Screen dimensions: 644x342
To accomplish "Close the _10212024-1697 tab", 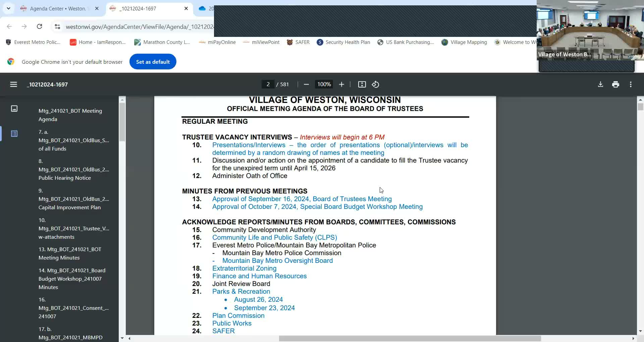I will (186, 9).
